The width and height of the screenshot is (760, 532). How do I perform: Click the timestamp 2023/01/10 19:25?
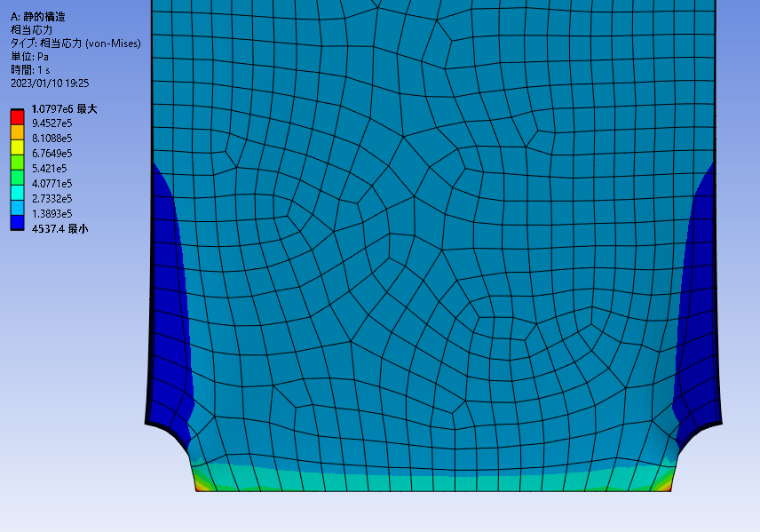click(50, 83)
